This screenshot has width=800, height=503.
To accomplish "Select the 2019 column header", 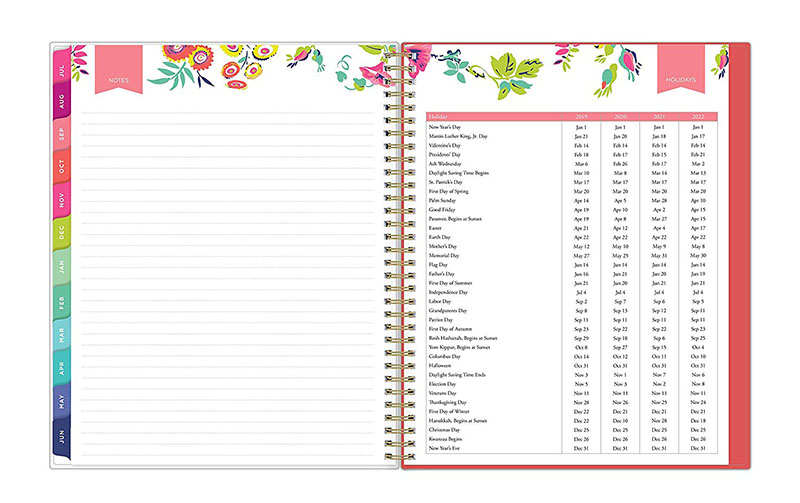I will (582, 118).
